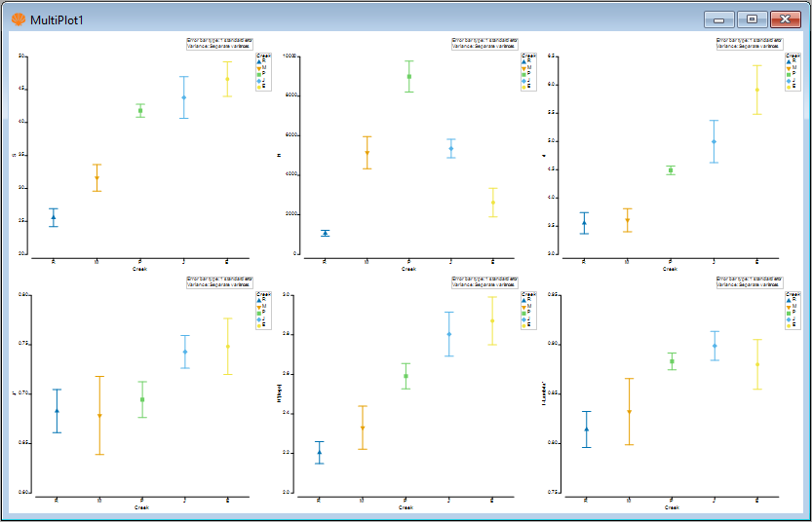Select light blue J diamond in top-middle plot
The height and width of the screenshot is (522, 812).
click(x=451, y=148)
